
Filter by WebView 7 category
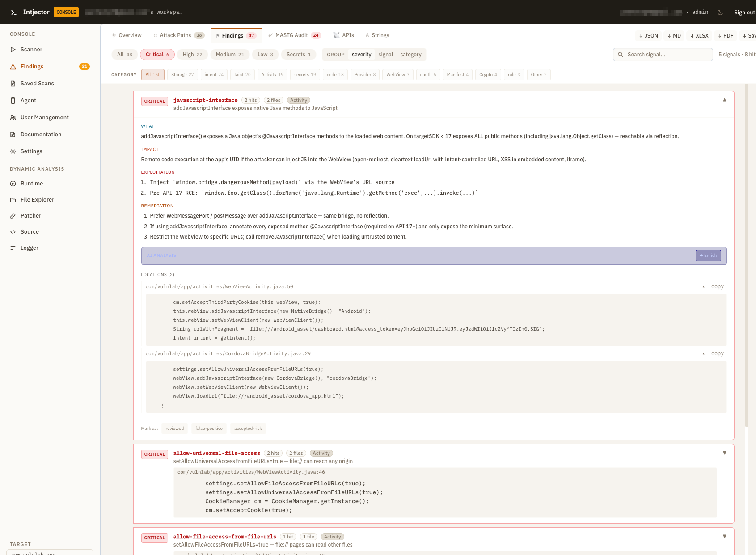[397, 75]
